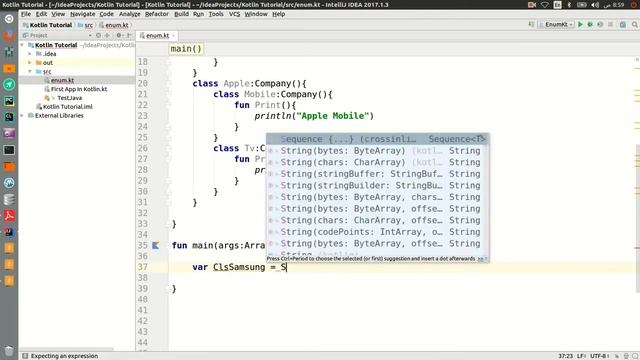Choose String(codePoints: IntArray) suggestion

[x=378, y=232]
